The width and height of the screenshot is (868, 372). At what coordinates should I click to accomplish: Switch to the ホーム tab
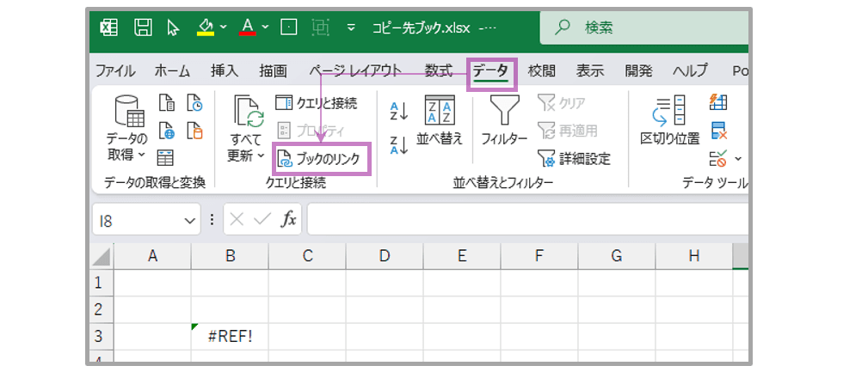point(172,70)
